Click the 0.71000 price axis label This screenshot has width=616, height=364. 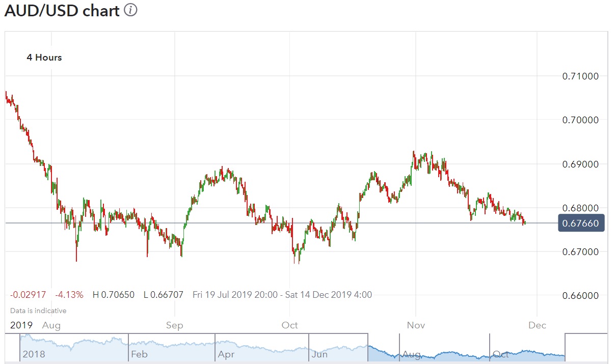tap(580, 76)
